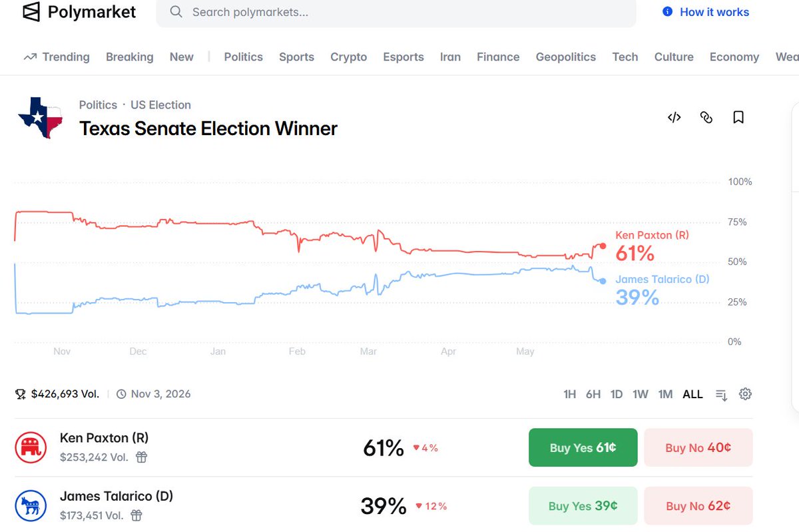
Task: Click the Polymarket logo icon
Action: click(x=31, y=12)
